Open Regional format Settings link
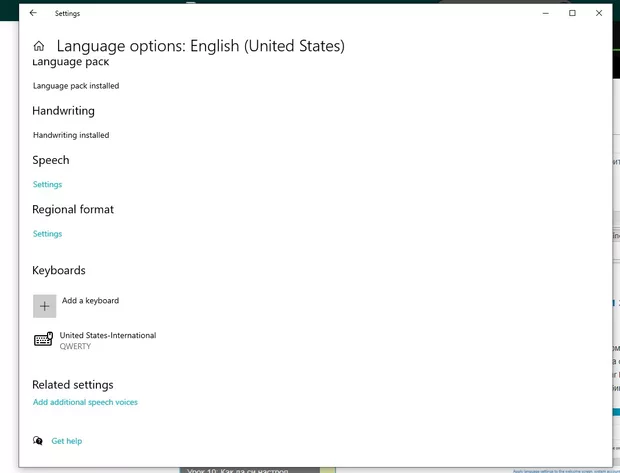Screen dimensions: 620x473 pos(47,234)
